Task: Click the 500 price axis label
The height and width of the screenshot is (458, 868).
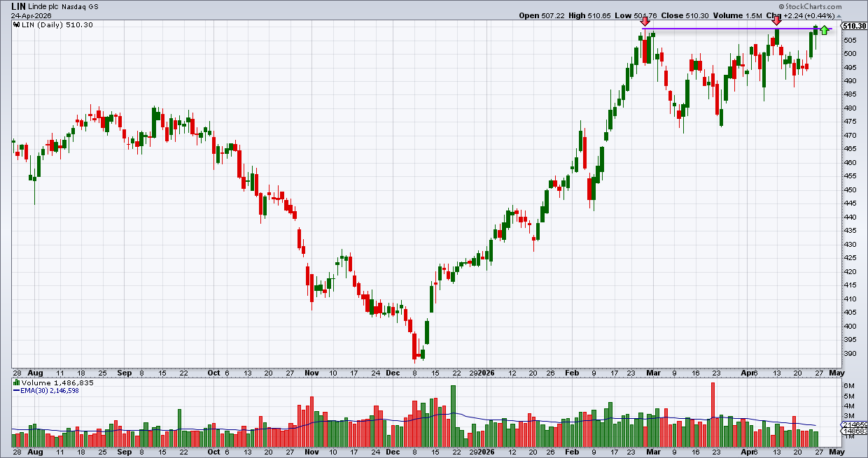Action: pos(848,53)
